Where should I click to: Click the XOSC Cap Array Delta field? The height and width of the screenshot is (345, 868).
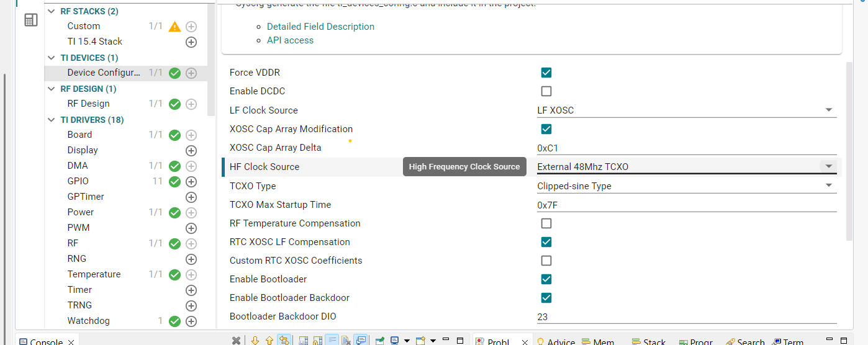point(687,148)
